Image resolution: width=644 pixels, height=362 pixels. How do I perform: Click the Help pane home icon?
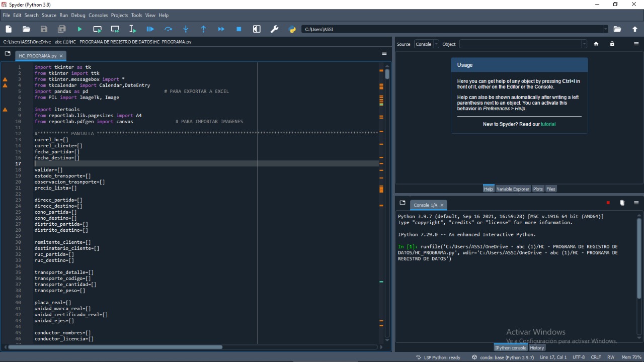pos(596,44)
